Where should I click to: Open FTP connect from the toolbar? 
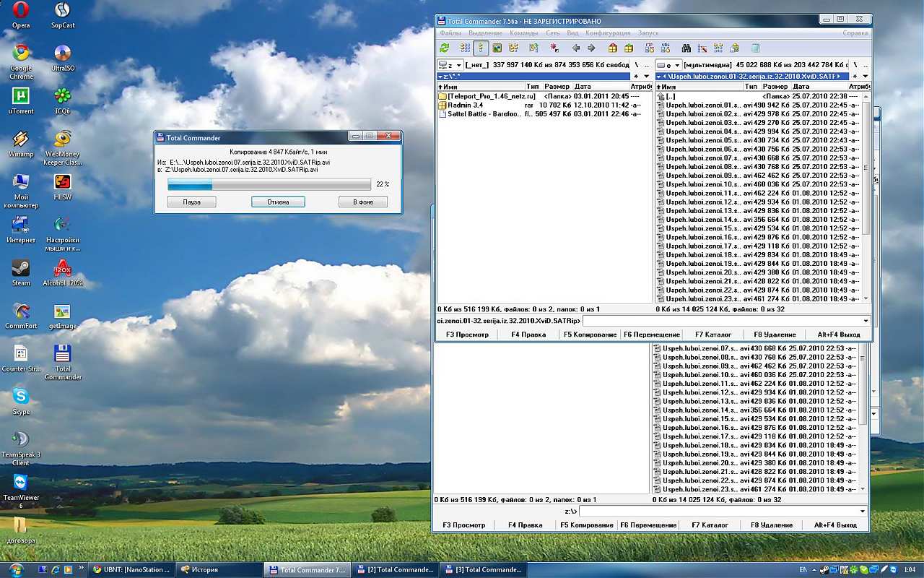649,48
